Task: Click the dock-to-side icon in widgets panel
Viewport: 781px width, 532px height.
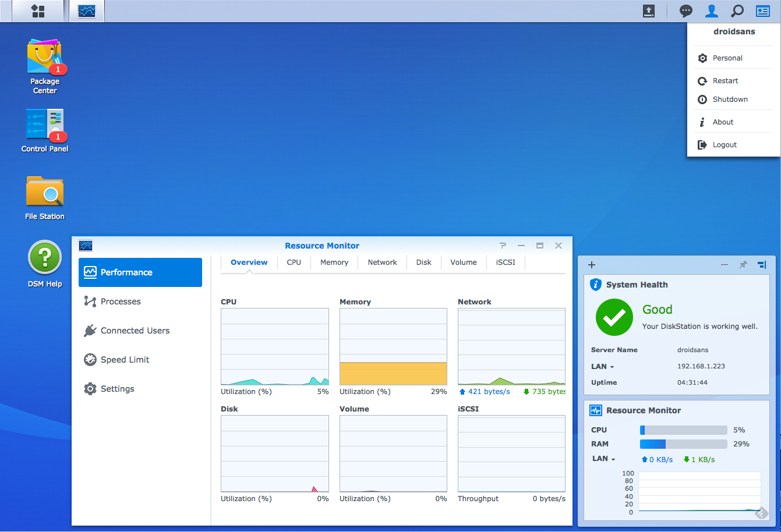Action: tap(762, 265)
